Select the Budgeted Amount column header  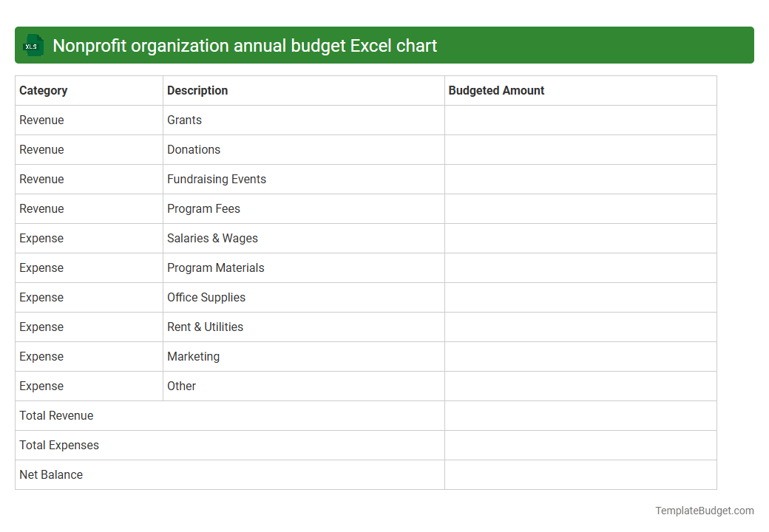[496, 90]
